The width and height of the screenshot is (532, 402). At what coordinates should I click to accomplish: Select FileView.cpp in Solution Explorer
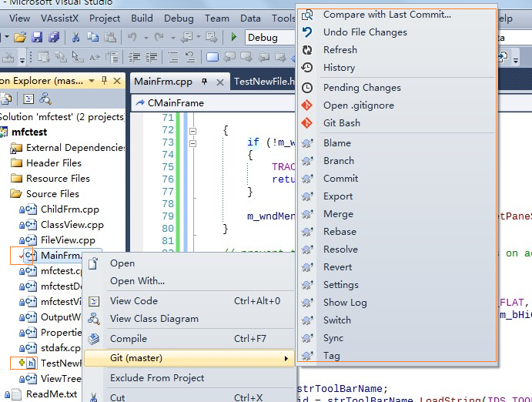pos(68,240)
